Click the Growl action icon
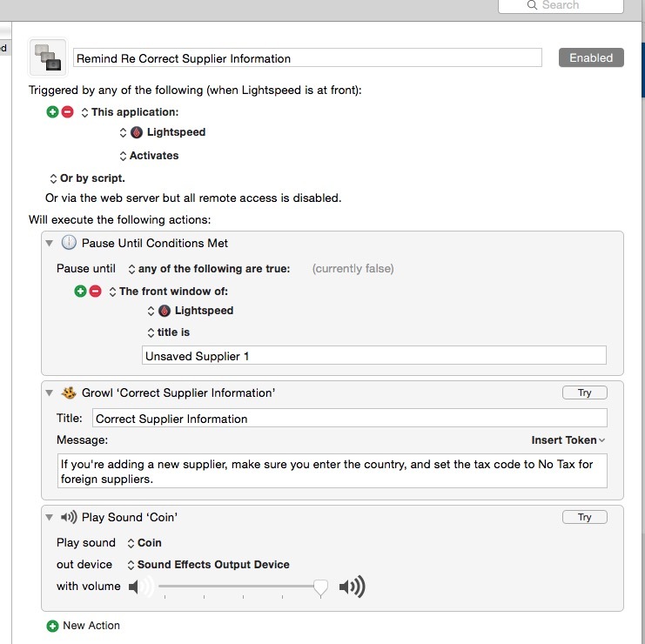645x644 pixels. tap(69, 392)
